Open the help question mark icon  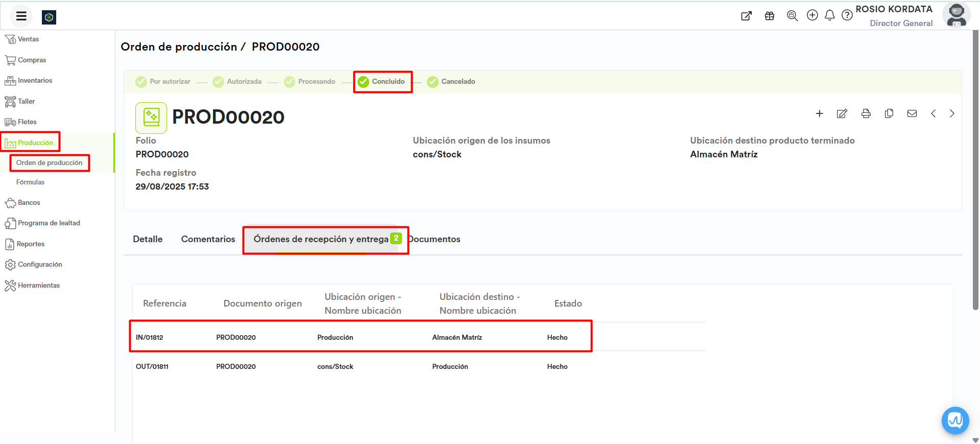tap(847, 15)
